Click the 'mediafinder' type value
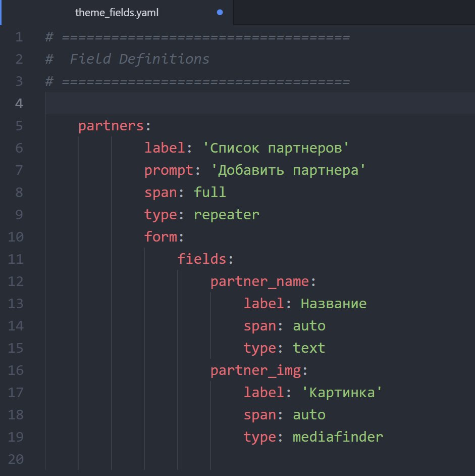 [338, 437]
